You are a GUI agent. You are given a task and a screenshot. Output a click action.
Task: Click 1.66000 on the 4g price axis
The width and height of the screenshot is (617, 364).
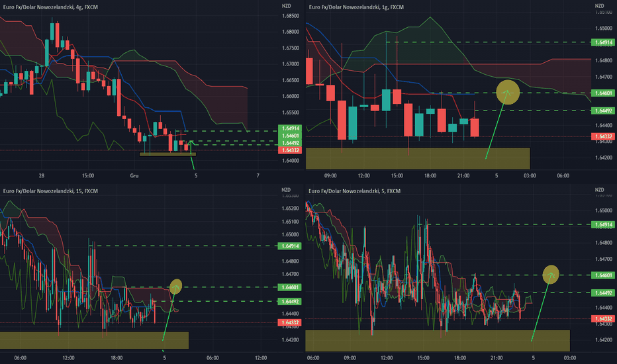pyautogui.click(x=291, y=97)
